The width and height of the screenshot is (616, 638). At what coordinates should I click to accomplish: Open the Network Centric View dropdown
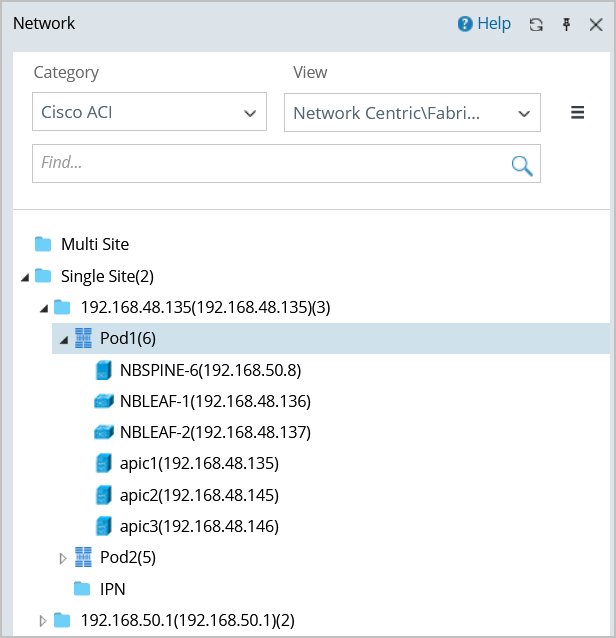pyautogui.click(x=412, y=113)
